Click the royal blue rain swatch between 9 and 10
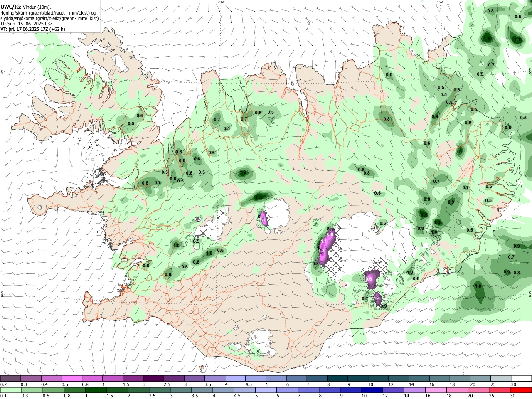 [351, 390]
